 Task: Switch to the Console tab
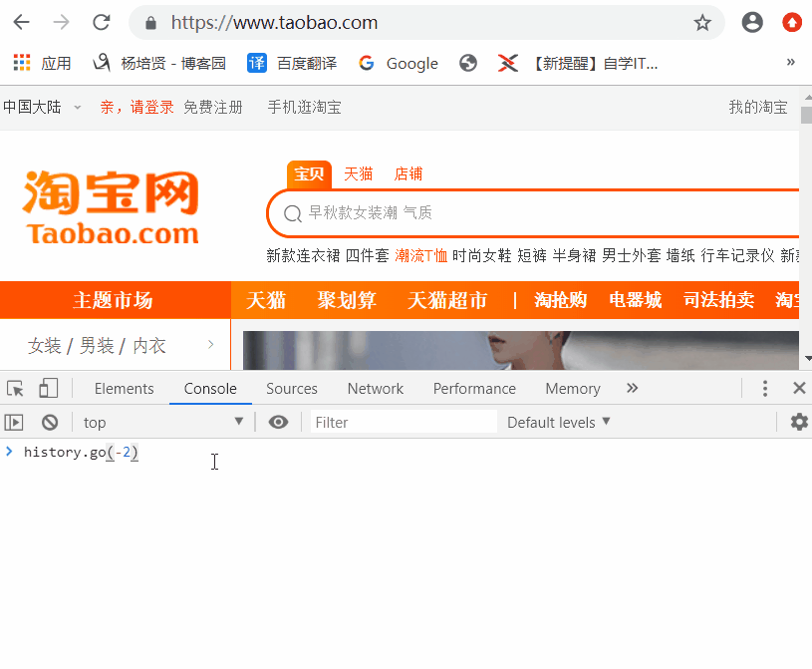point(210,389)
